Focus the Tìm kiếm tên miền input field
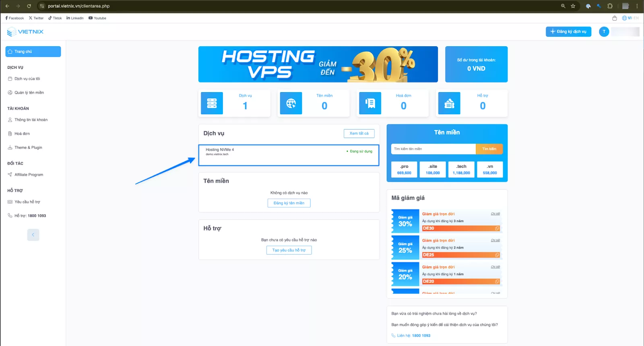The width and height of the screenshot is (644, 346). [x=433, y=149]
